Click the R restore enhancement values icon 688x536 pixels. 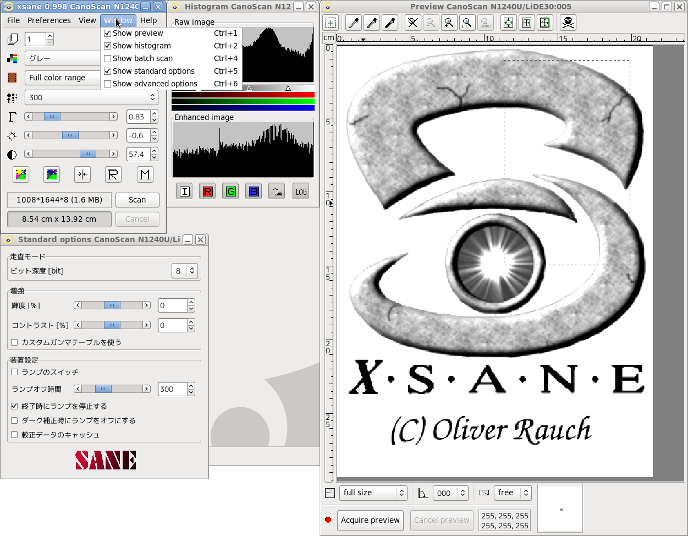click(x=113, y=175)
